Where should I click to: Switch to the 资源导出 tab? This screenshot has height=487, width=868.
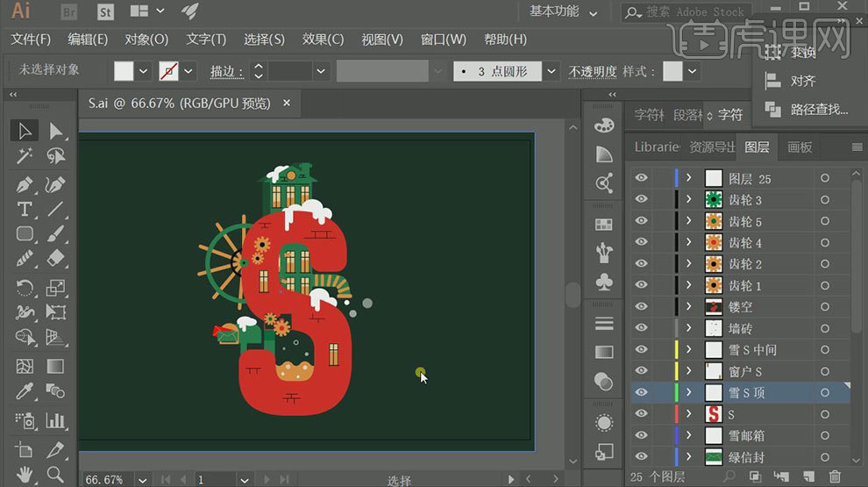click(712, 147)
